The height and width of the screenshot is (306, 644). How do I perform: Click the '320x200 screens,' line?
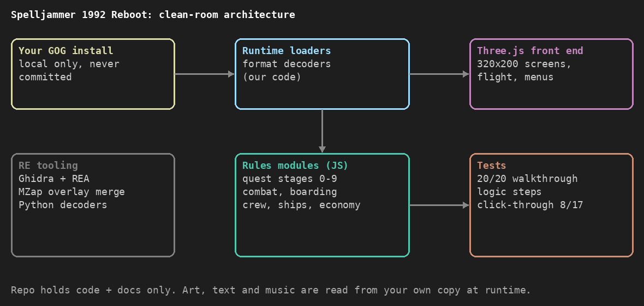pyautogui.click(x=524, y=64)
